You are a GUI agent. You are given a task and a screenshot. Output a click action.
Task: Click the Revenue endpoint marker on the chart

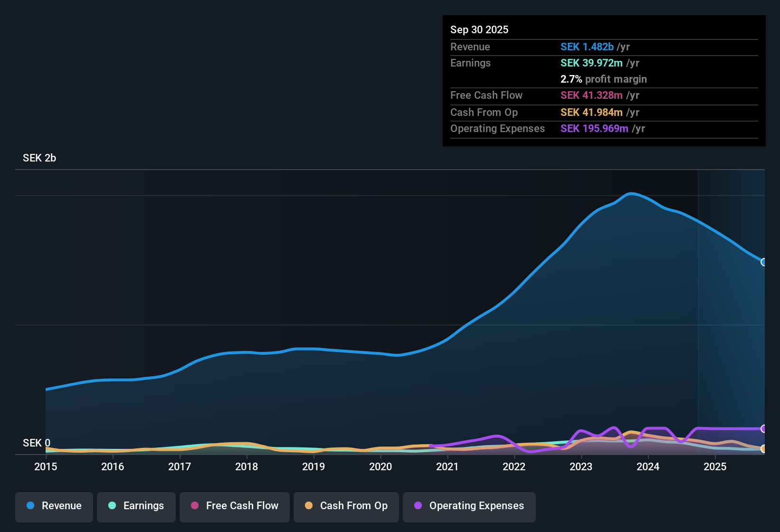point(764,262)
